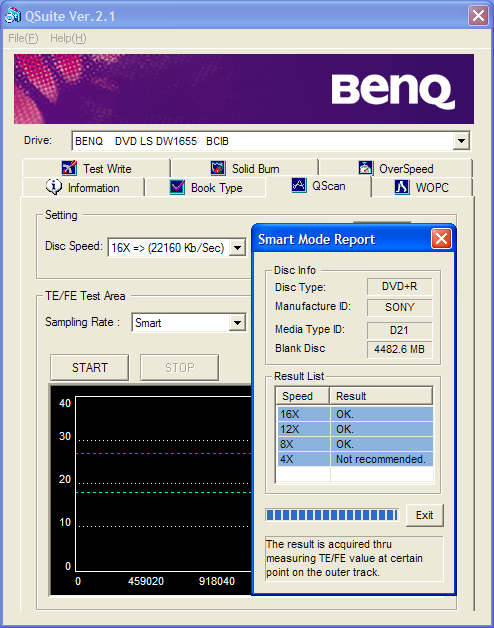Click the START button
Screen dimensions: 494x628
pos(90,367)
